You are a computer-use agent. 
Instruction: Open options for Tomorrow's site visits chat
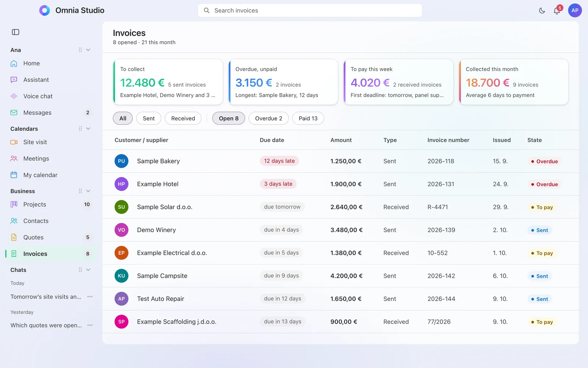click(x=90, y=297)
